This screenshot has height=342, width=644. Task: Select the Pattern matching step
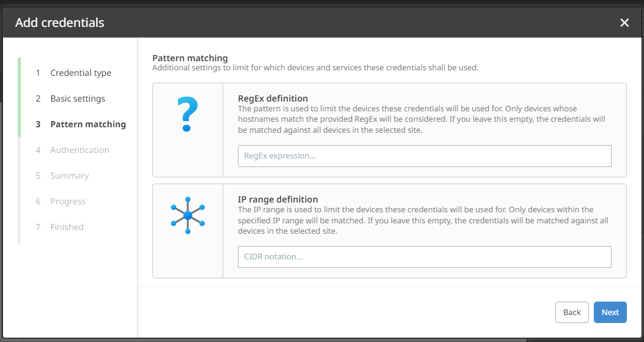click(x=87, y=124)
